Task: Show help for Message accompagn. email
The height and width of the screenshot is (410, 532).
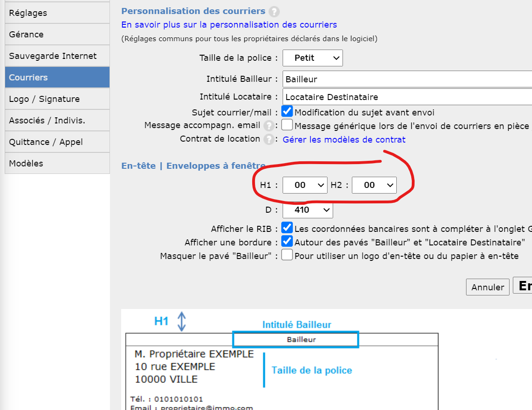Action: 269,126
